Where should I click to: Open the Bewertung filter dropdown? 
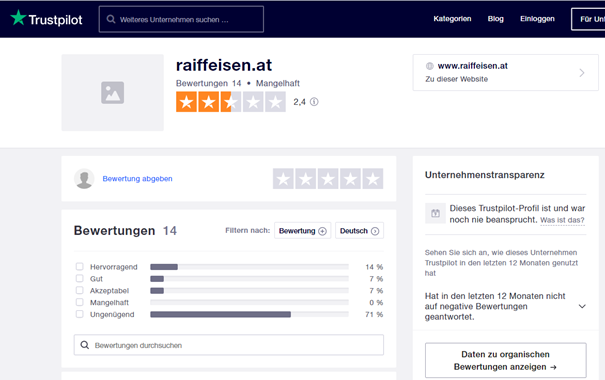click(x=302, y=231)
